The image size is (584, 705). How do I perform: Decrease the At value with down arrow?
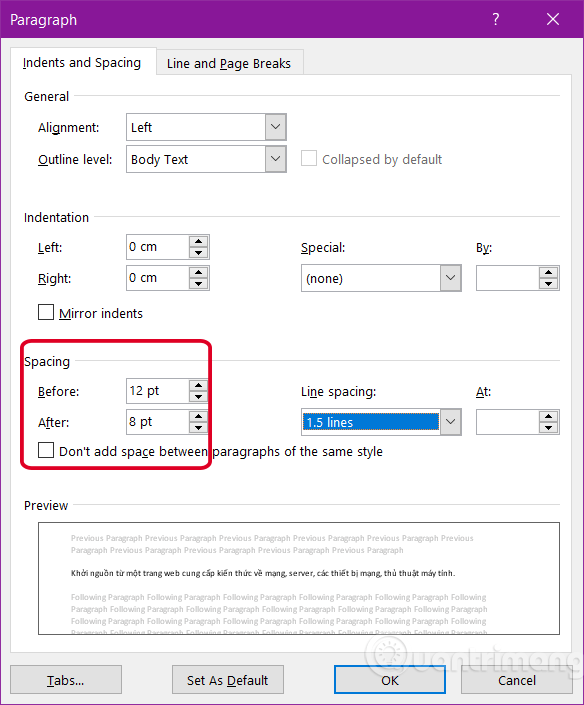point(548,428)
